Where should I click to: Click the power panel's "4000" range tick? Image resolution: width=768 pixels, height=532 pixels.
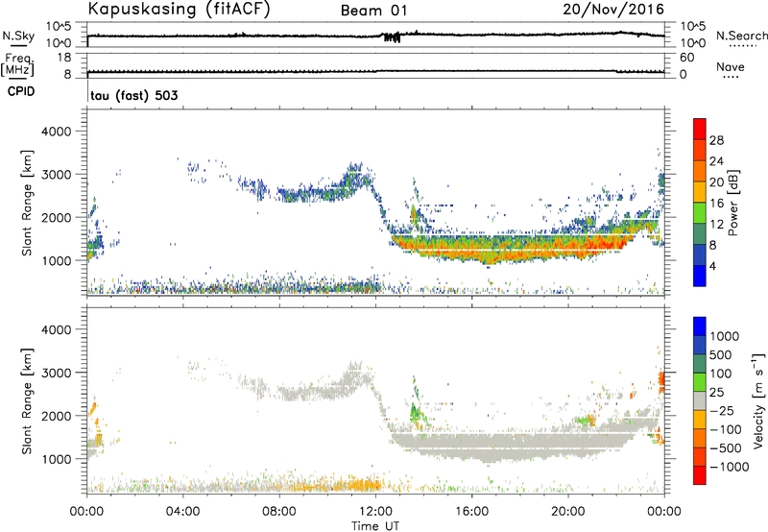coord(56,132)
